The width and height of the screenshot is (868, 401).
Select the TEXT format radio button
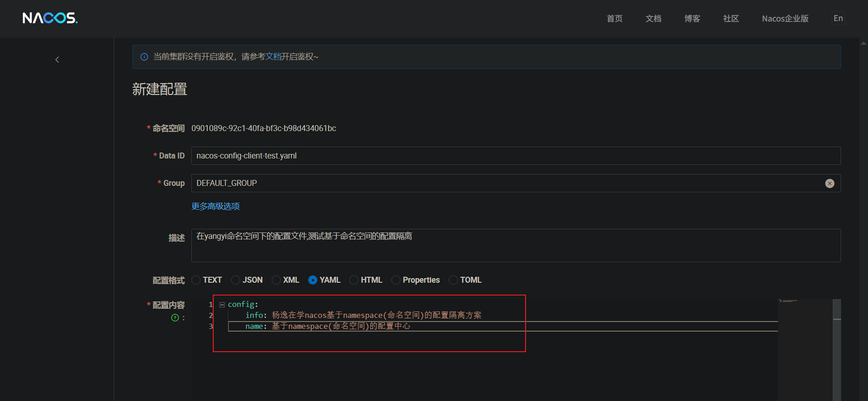(196, 280)
